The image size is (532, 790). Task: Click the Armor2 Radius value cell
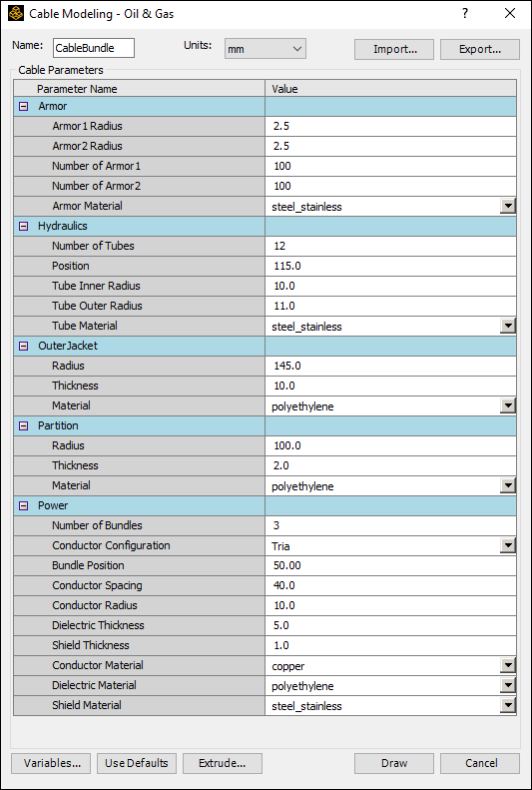(x=390, y=146)
